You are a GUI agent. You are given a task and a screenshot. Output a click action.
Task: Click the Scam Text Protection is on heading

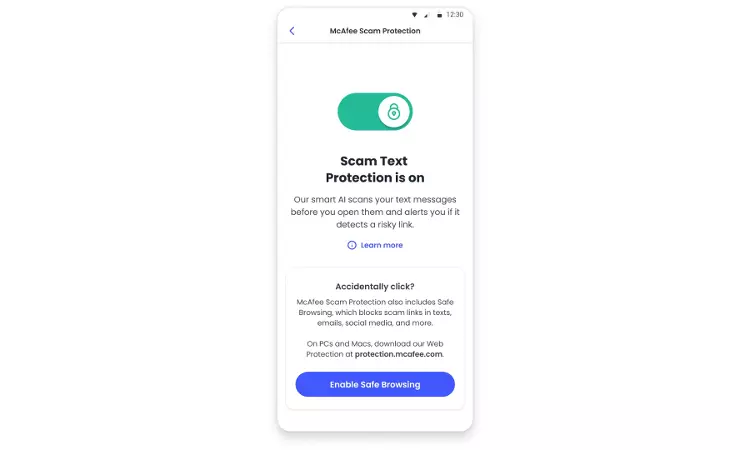[x=375, y=169]
